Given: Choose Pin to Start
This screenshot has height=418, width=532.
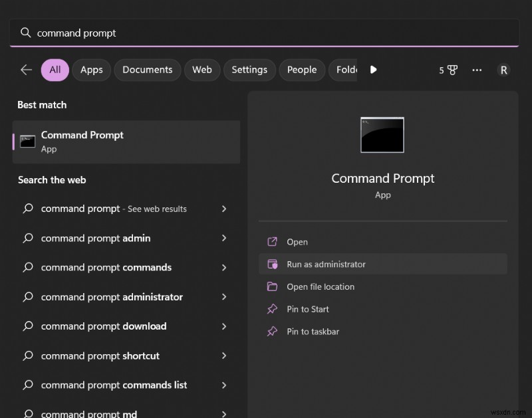Looking at the screenshot, I should click(383, 309).
